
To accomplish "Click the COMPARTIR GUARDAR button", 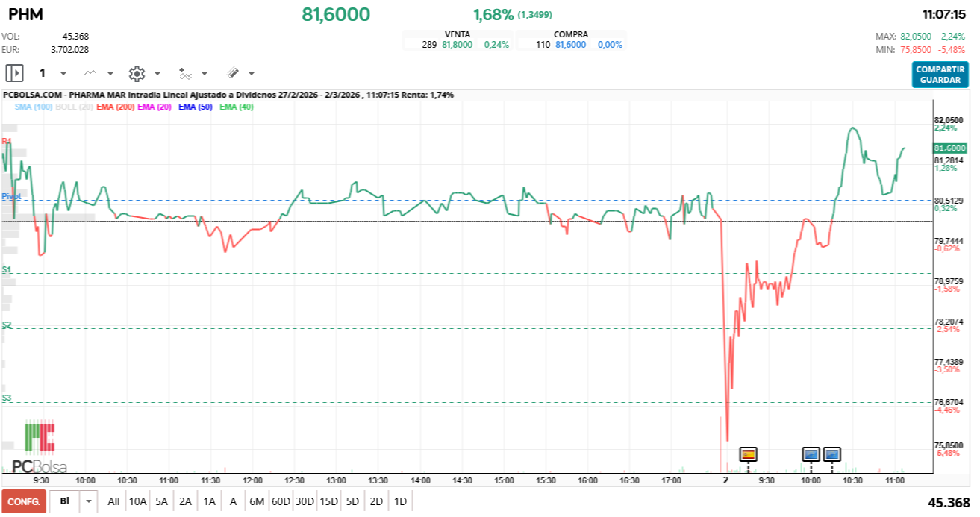I will pos(940,75).
